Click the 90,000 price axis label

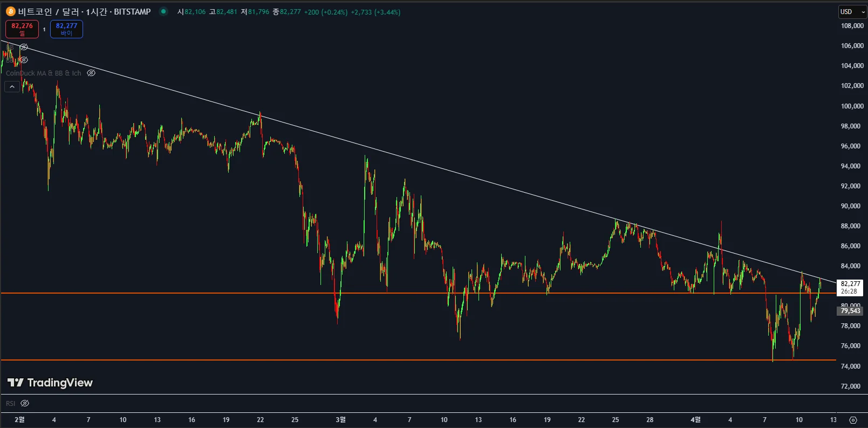pos(850,206)
